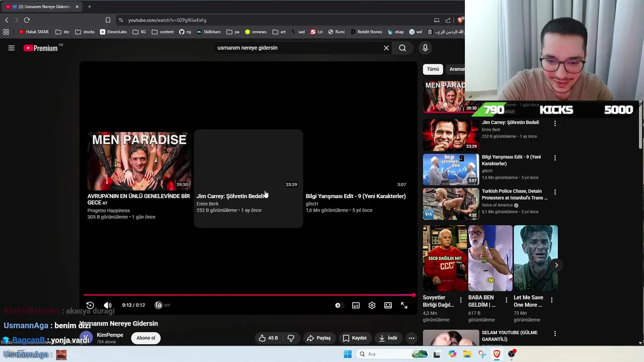Click the Paylaş share button
Image resolution: width=644 pixels, height=362 pixels.
(319, 338)
